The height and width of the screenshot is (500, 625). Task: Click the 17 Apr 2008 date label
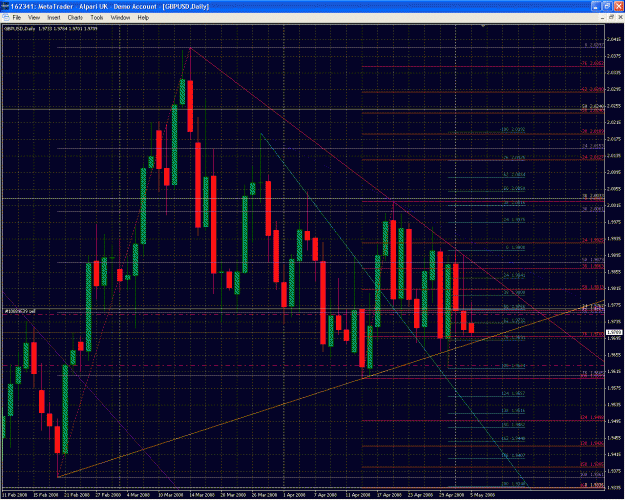click(389, 495)
